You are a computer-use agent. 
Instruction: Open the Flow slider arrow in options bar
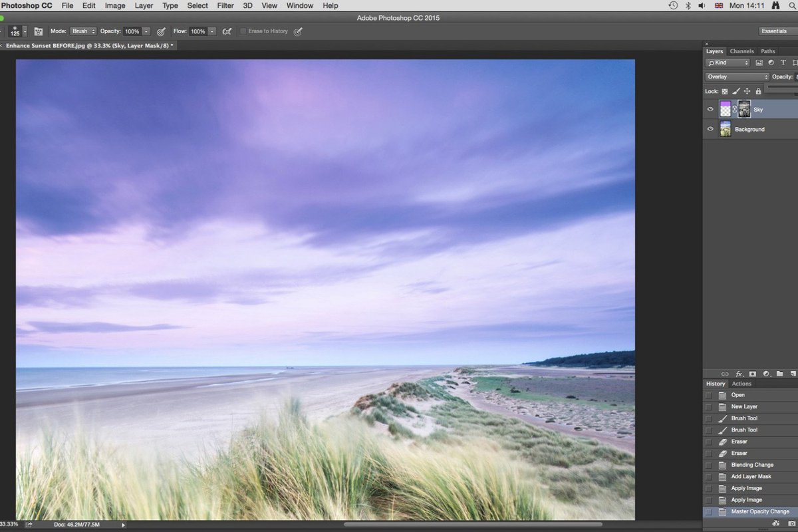point(212,31)
